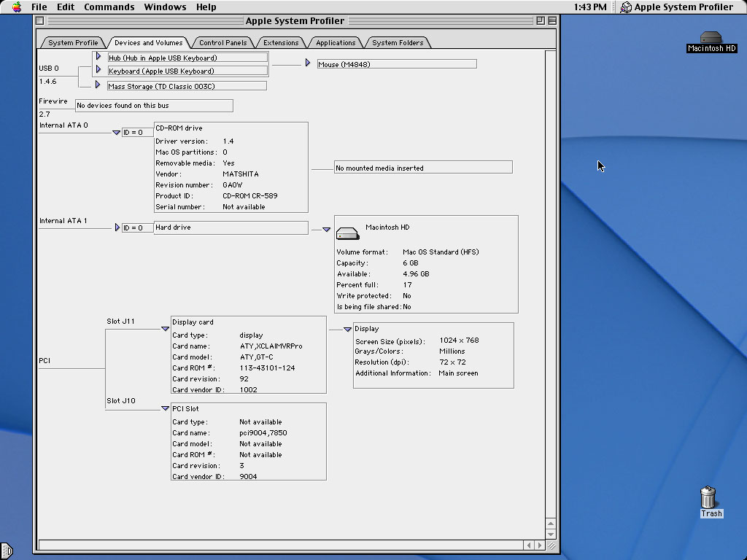The height and width of the screenshot is (560, 747).
Task: Select the Mass Storage (TD Classic 003C) entry
Action: coord(187,86)
